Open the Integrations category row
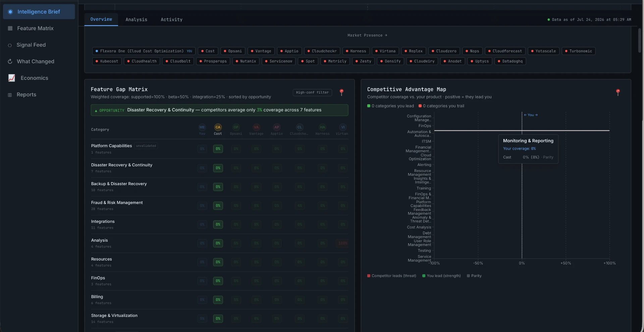Image resolution: width=644 pixels, height=332 pixels. (x=219, y=224)
